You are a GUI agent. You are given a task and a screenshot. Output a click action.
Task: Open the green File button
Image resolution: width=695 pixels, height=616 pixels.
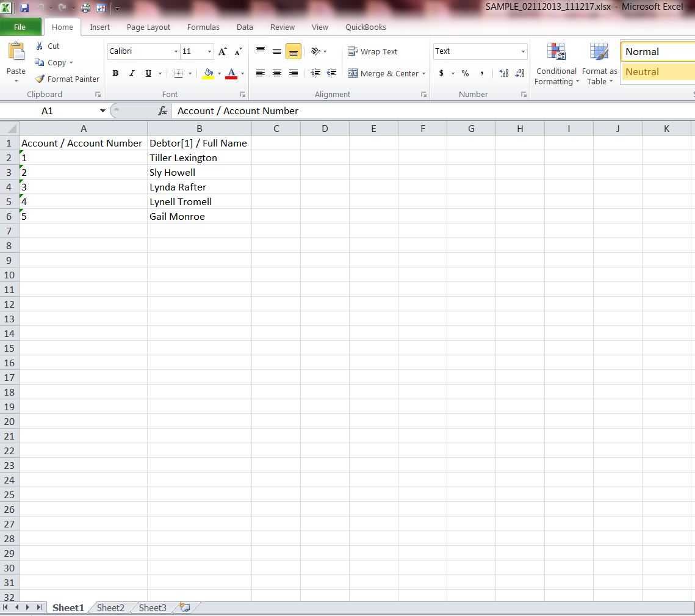pyautogui.click(x=20, y=27)
